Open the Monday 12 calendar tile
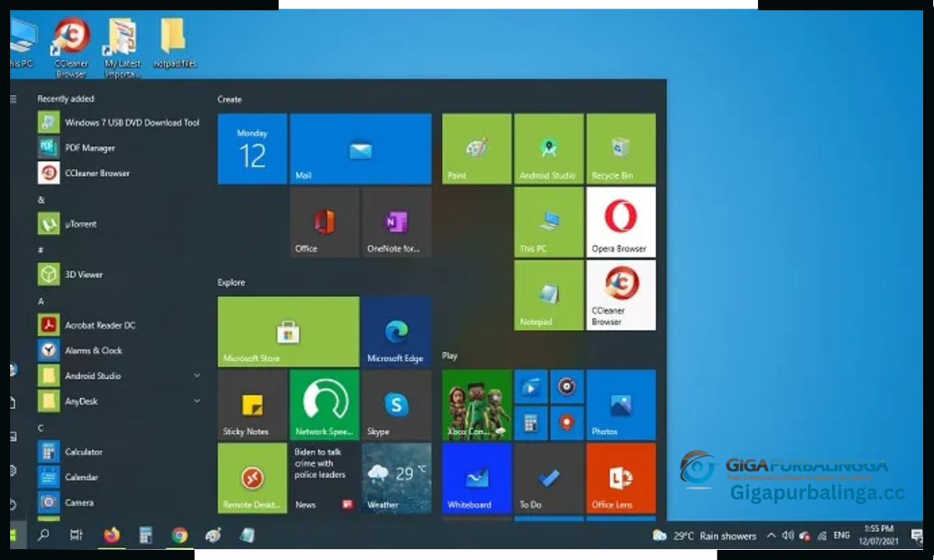 click(x=252, y=149)
